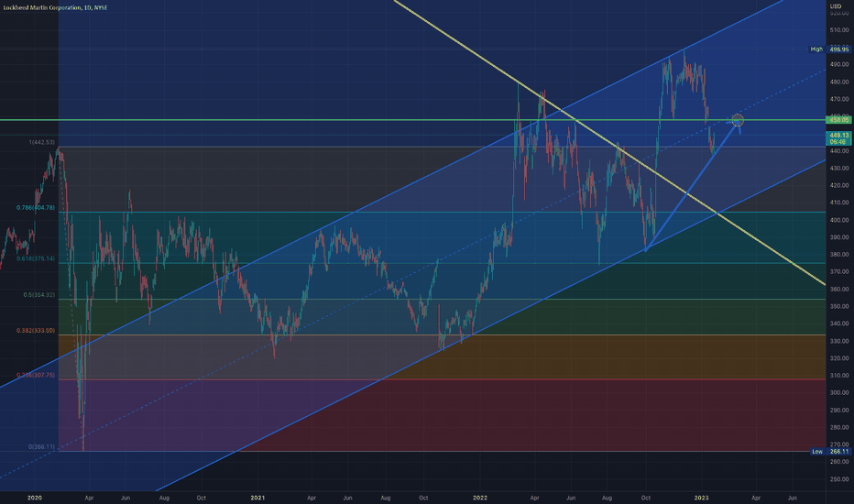The image size is (854, 504).
Task: Click the Fibonacci 1(442.53) level label
Action: click(x=42, y=142)
